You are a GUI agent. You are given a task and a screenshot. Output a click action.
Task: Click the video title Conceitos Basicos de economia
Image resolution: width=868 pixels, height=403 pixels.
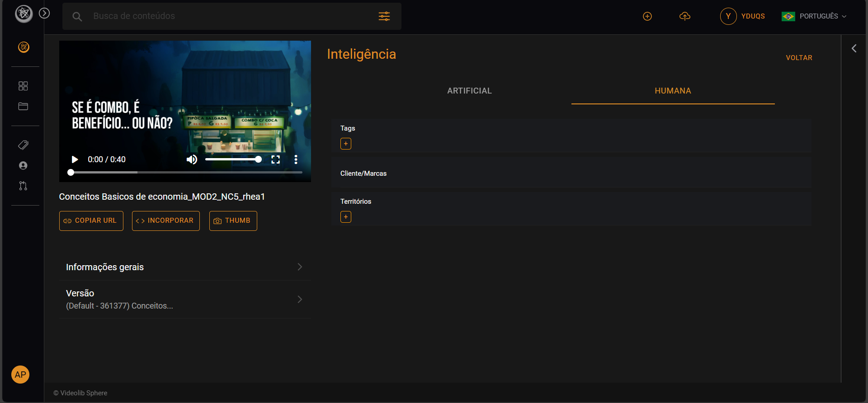[x=162, y=197]
